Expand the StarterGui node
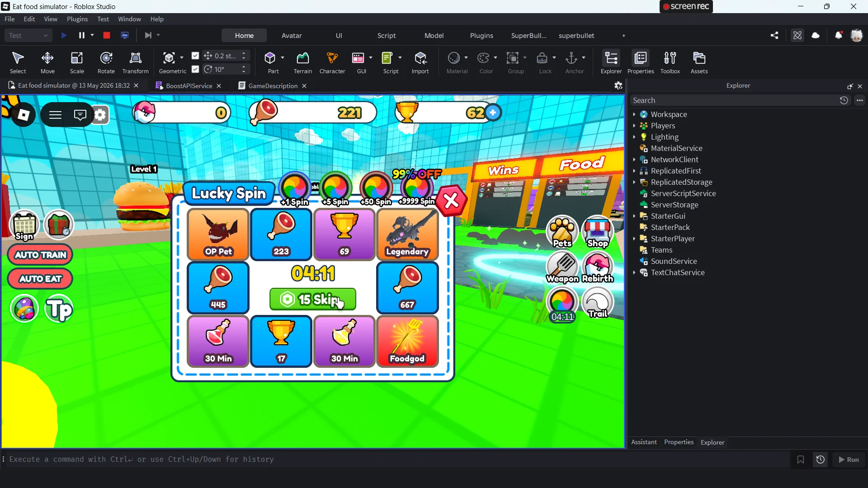This screenshot has height=488, width=868. (634, 216)
